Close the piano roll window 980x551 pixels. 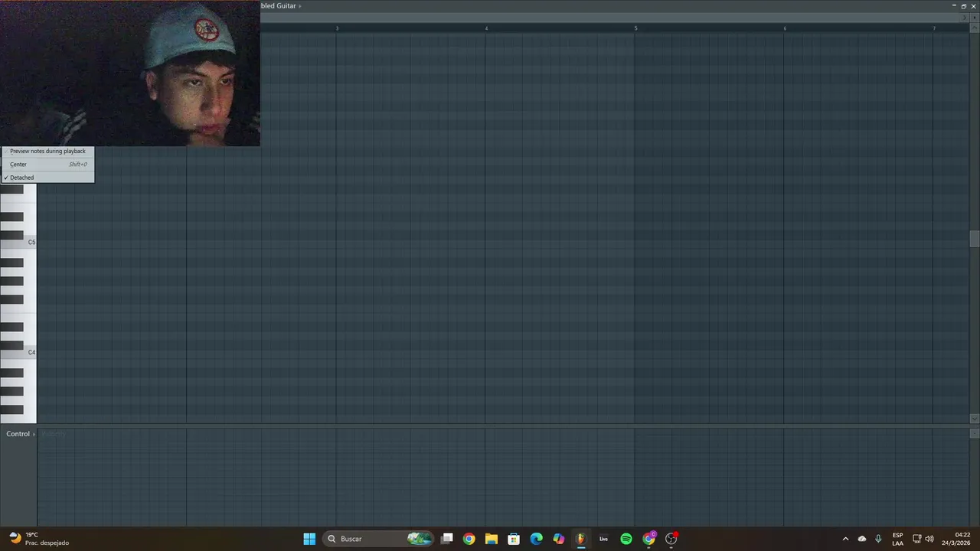point(973,6)
